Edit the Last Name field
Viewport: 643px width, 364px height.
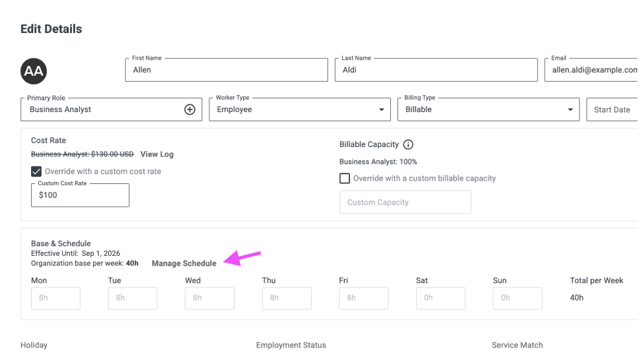[436, 70]
